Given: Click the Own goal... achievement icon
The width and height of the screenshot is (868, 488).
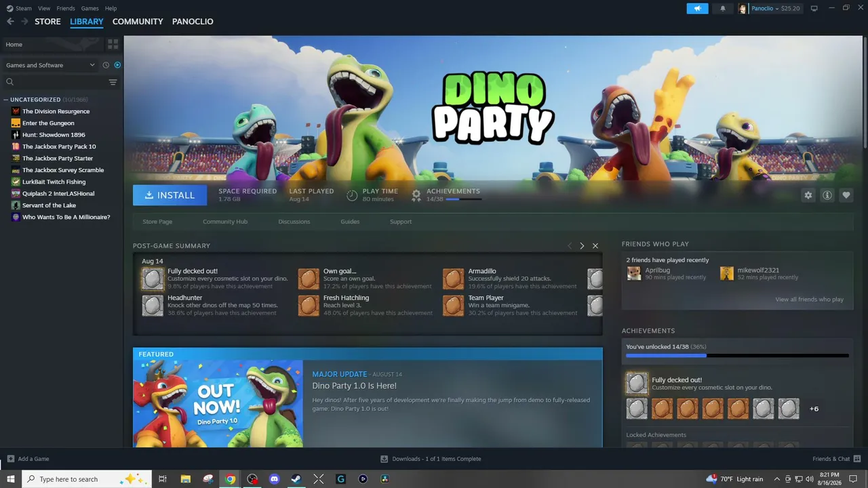Looking at the screenshot, I should coord(309,279).
